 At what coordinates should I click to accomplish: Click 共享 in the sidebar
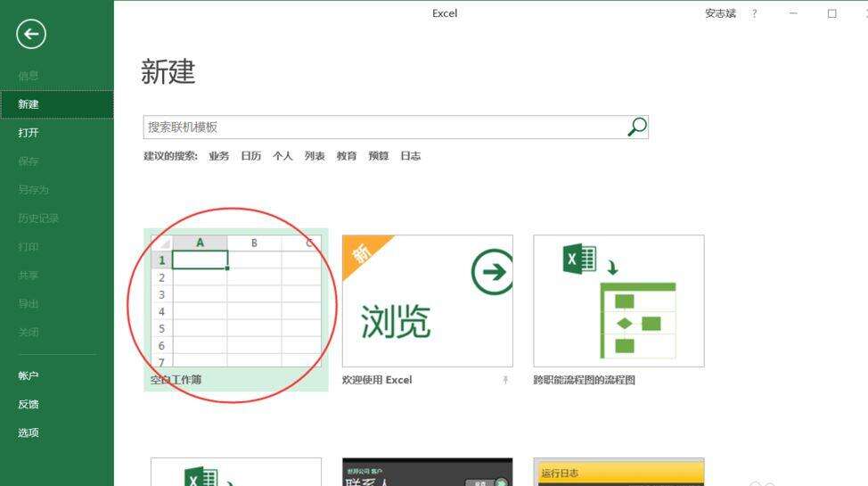[29, 276]
